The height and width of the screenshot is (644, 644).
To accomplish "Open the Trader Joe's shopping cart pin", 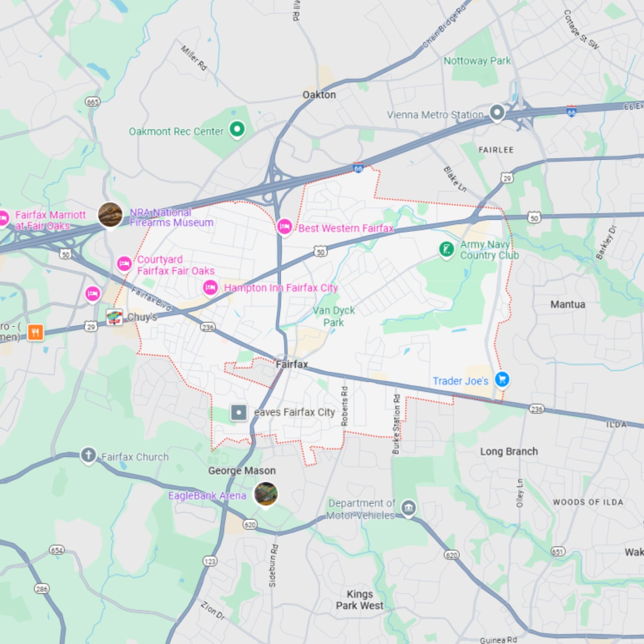I will coord(502,380).
